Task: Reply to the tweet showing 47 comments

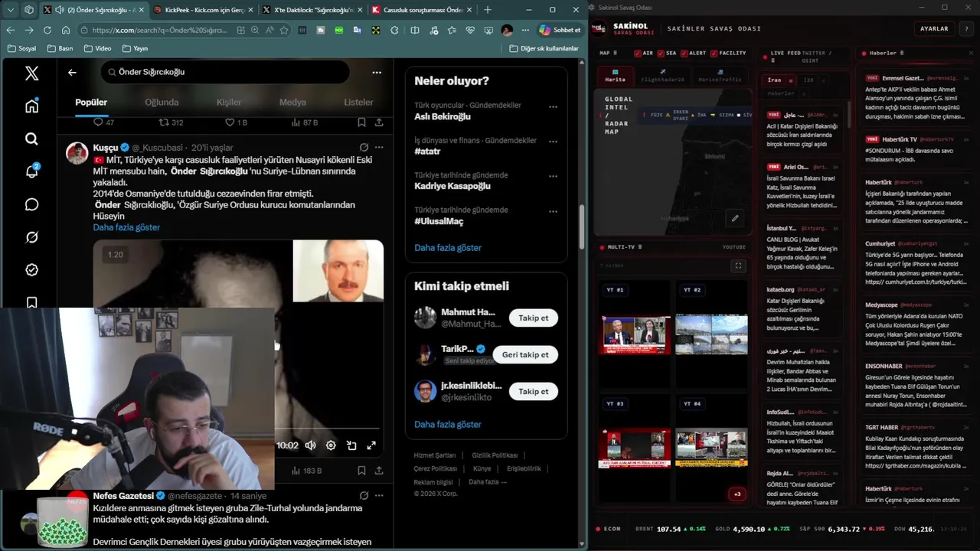Action: point(103,122)
